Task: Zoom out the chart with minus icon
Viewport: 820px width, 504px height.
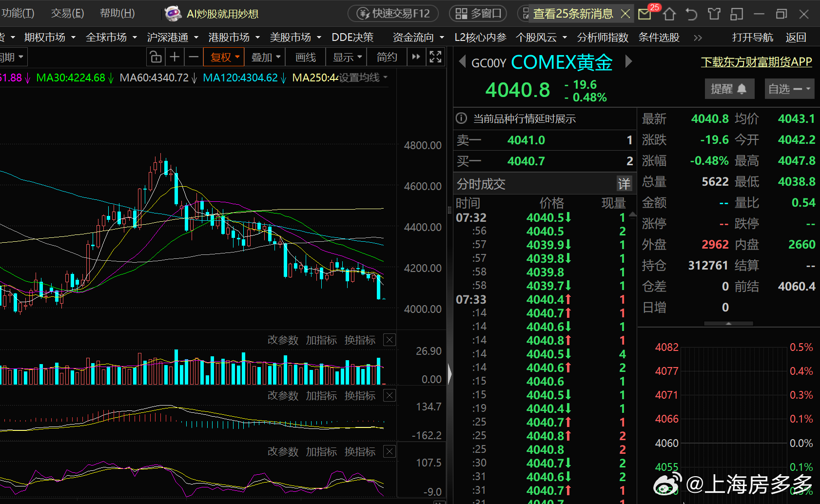Action: [x=194, y=57]
